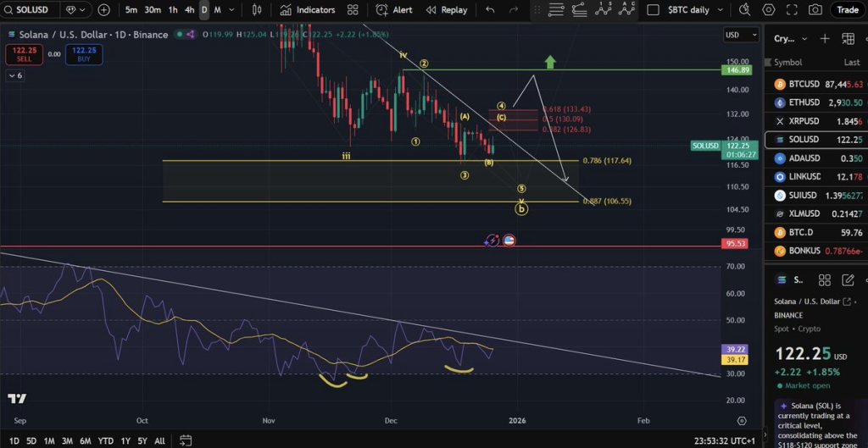This screenshot has width=868, height=448.
Task: Select the 30m timeframe
Action: click(153, 10)
